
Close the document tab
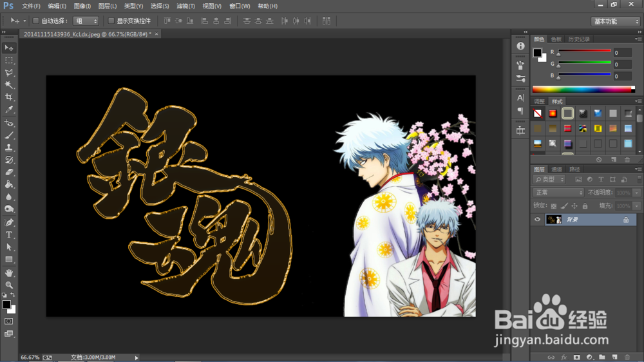coord(156,34)
